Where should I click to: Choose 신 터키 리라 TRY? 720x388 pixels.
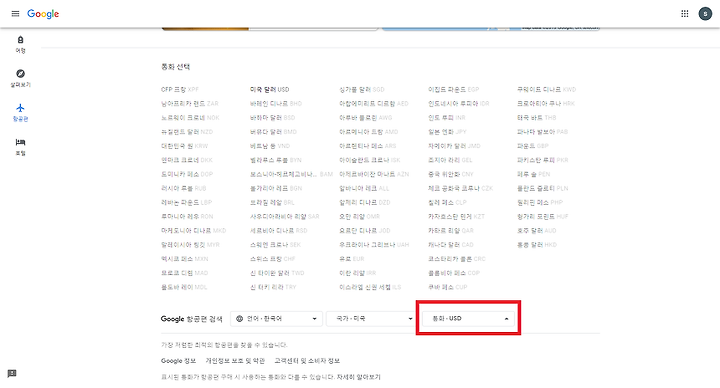pyautogui.click(x=273, y=287)
